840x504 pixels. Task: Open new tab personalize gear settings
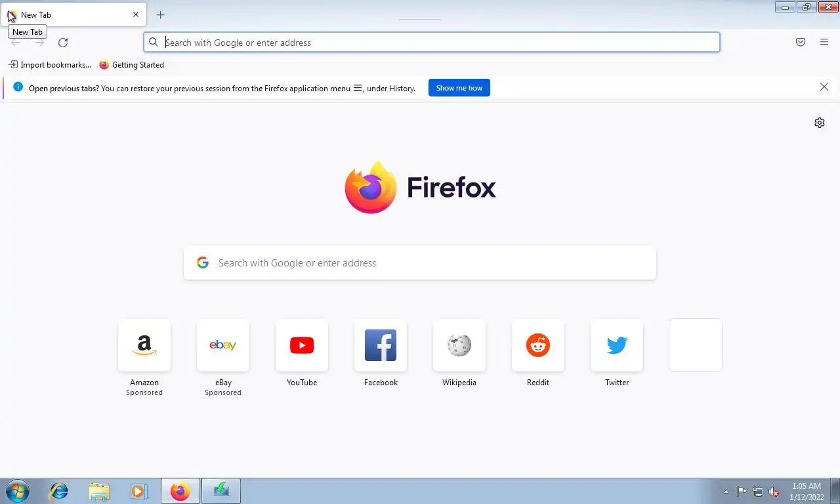[820, 123]
